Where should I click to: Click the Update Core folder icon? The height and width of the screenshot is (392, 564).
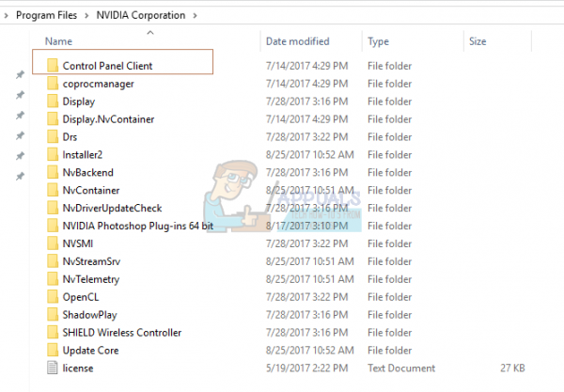tap(53, 351)
